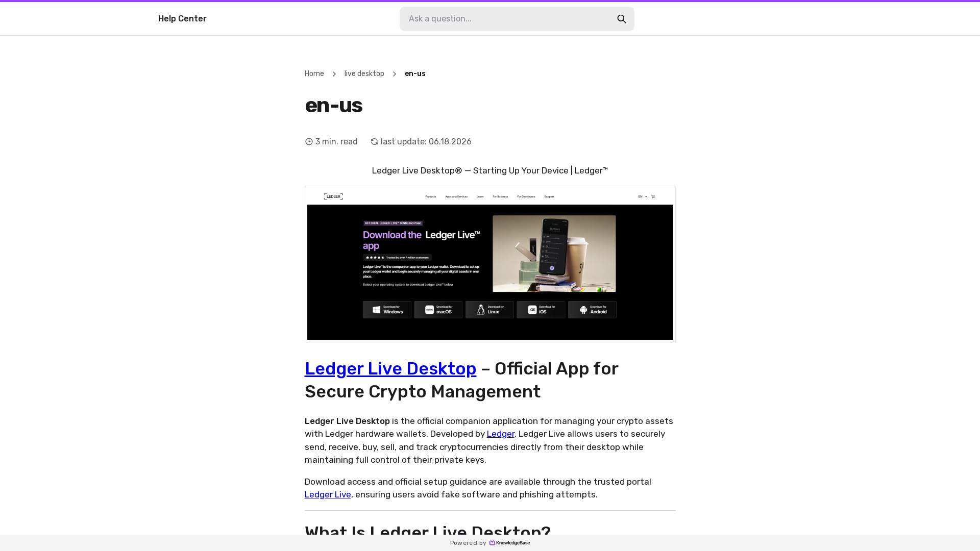This screenshot has height=551, width=980.
Task: Click chevron after 'live desktop' breadcrumb
Action: click(395, 74)
